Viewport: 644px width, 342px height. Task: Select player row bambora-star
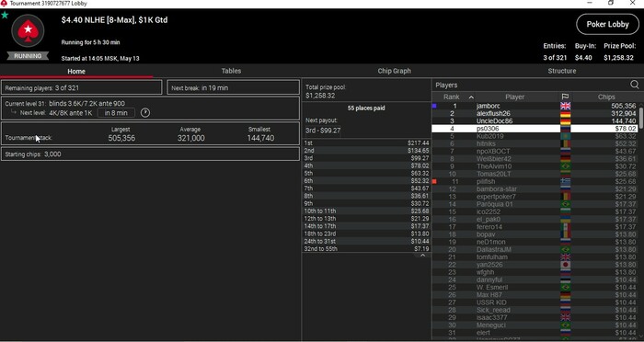click(x=535, y=188)
